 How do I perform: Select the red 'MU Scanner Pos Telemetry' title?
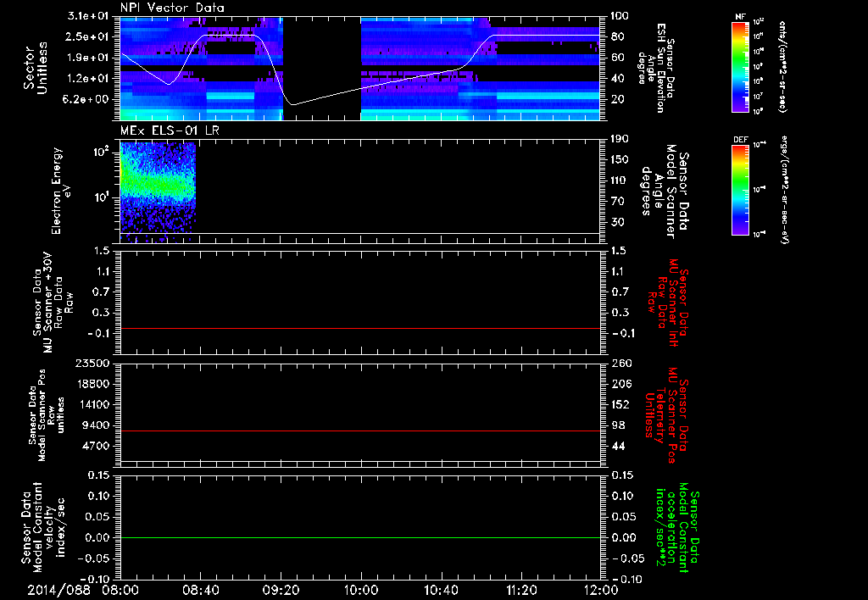click(x=668, y=415)
